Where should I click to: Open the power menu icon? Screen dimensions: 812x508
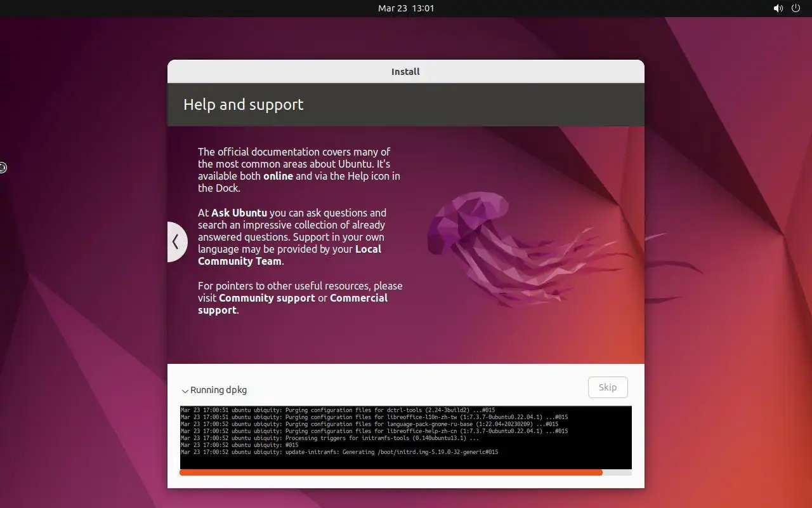[x=796, y=8]
